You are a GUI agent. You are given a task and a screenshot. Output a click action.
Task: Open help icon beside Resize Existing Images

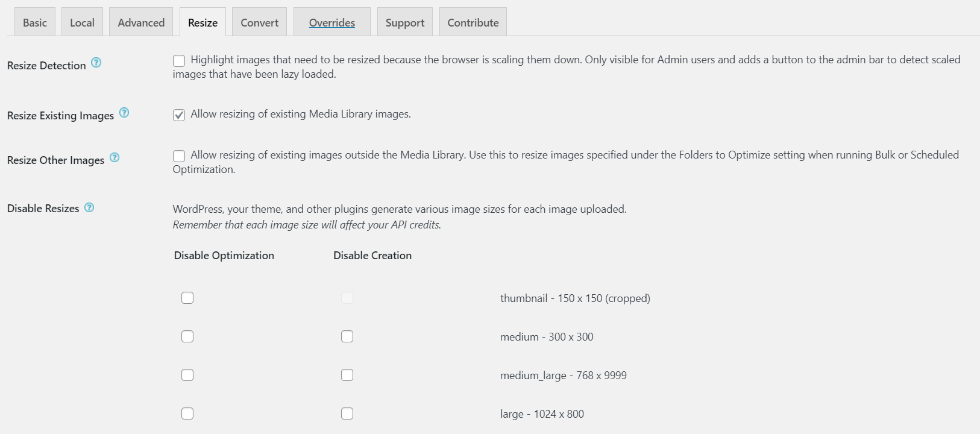124,113
